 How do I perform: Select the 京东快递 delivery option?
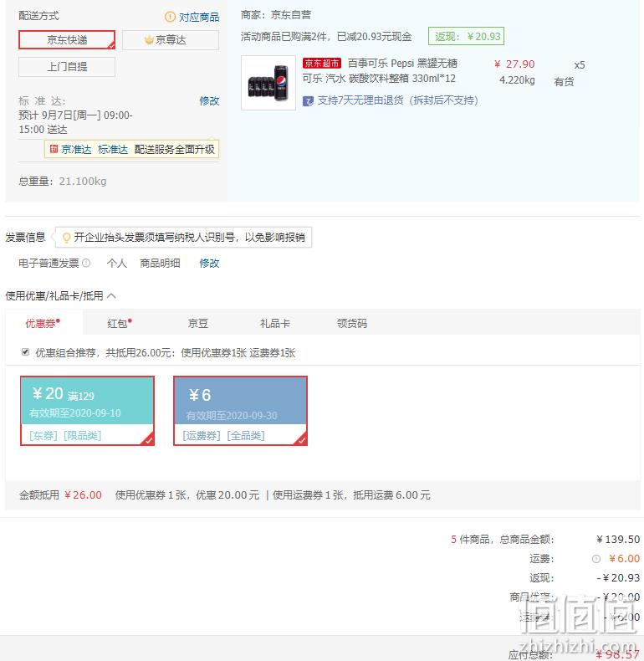pyautogui.click(x=67, y=39)
